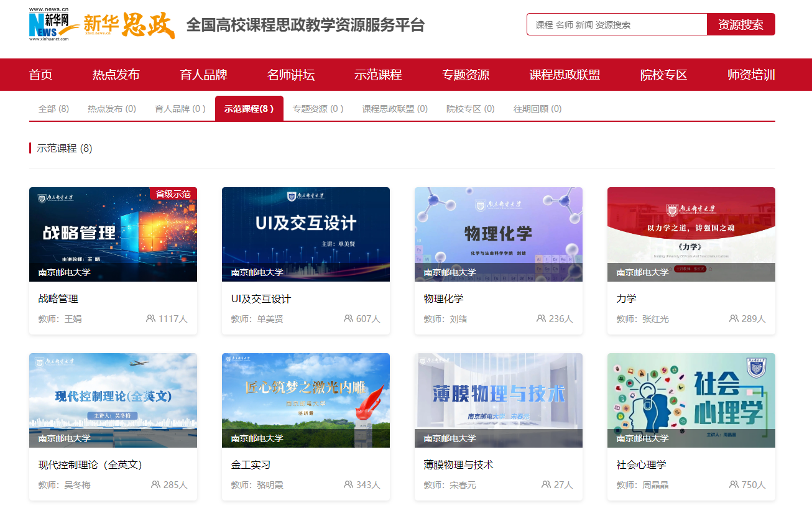Open 名师讲坛 in the main navigation
The image size is (812, 526).
pyautogui.click(x=291, y=75)
